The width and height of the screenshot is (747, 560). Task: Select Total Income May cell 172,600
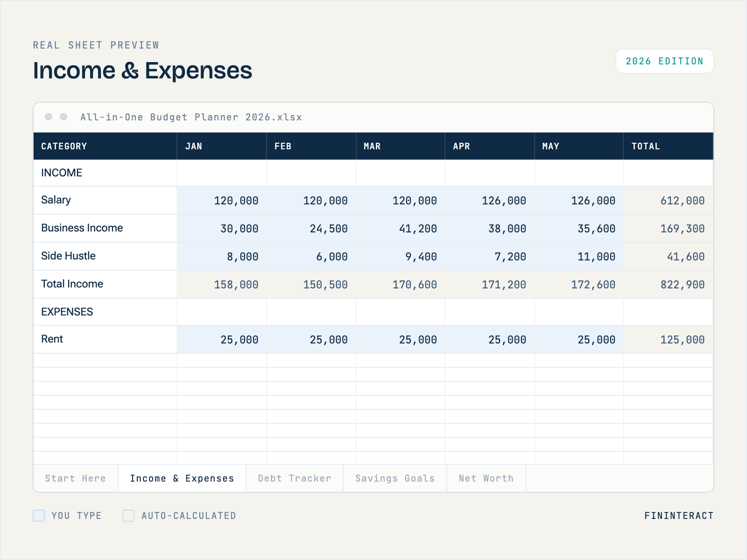click(x=579, y=284)
